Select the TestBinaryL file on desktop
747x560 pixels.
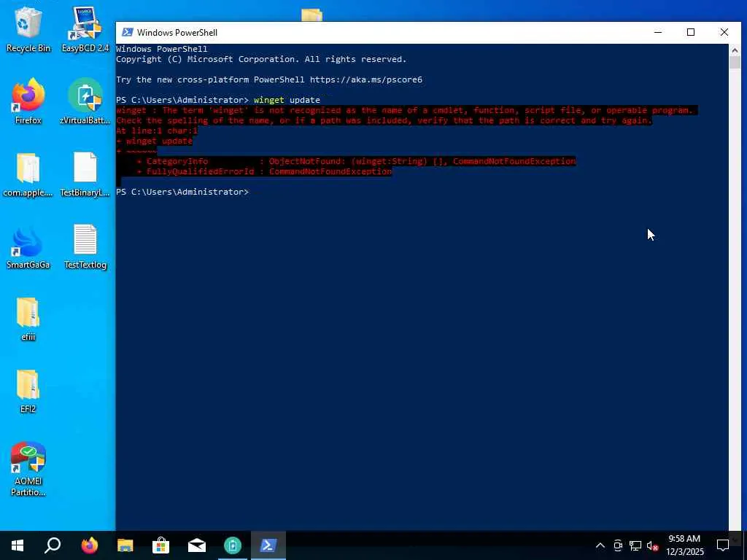tap(85, 174)
